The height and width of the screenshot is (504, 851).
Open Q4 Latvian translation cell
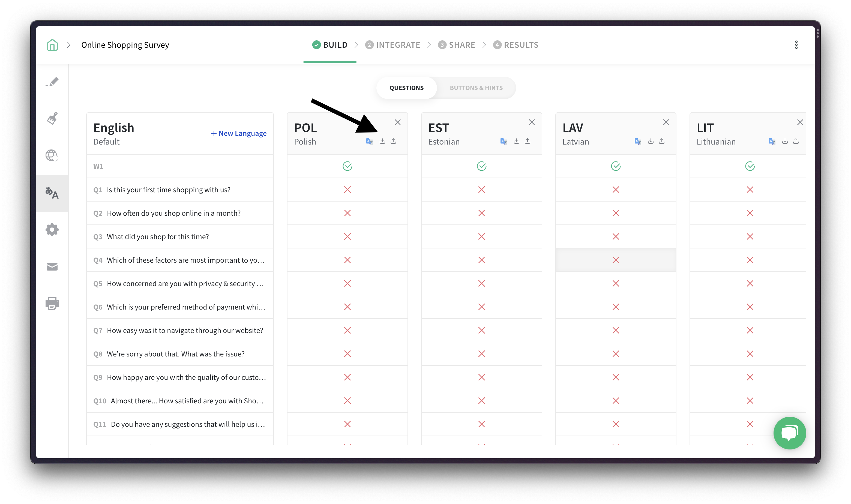(616, 260)
